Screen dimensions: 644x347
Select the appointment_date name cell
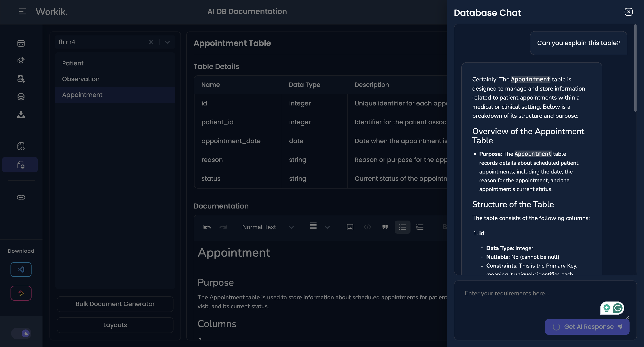pyautogui.click(x=238, y=141)
